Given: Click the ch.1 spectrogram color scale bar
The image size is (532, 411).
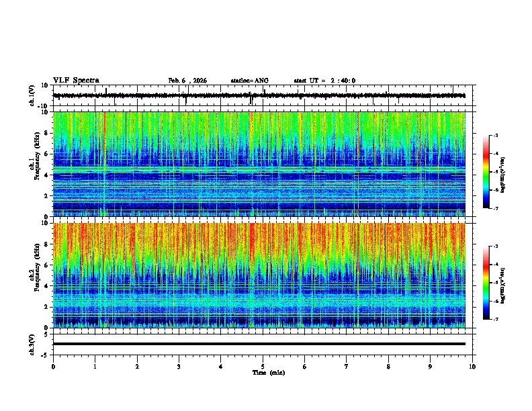Looking at the screenshot, I should point(486,172).
